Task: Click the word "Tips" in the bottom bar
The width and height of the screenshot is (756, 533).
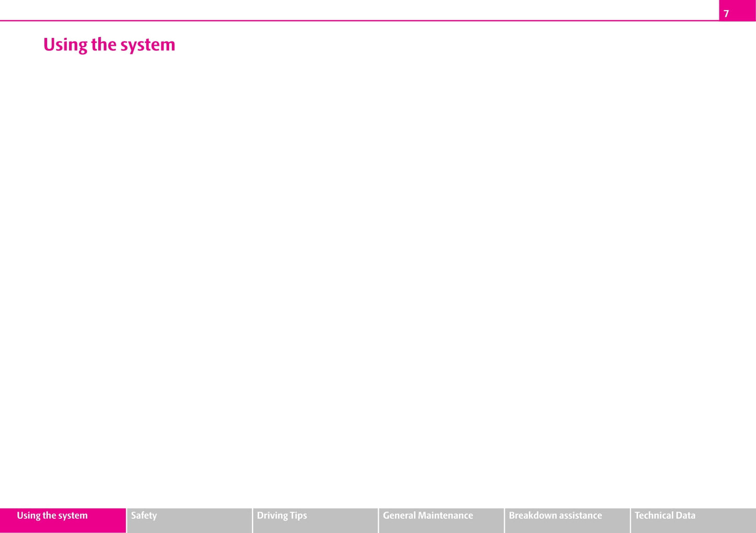Action: [x=298, y=516]
